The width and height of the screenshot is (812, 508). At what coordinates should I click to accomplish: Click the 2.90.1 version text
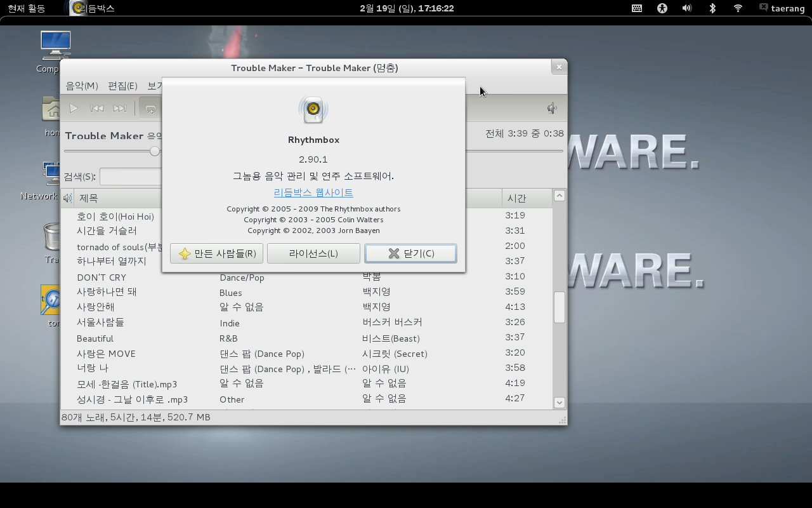pyautogui.click(x=313, y=159)
